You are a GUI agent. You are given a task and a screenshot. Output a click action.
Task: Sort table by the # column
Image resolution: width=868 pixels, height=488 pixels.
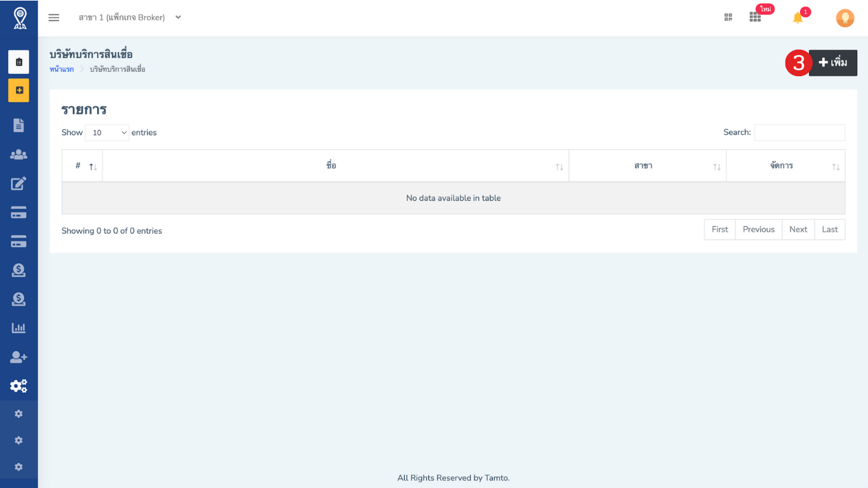(x=82, y=166)
